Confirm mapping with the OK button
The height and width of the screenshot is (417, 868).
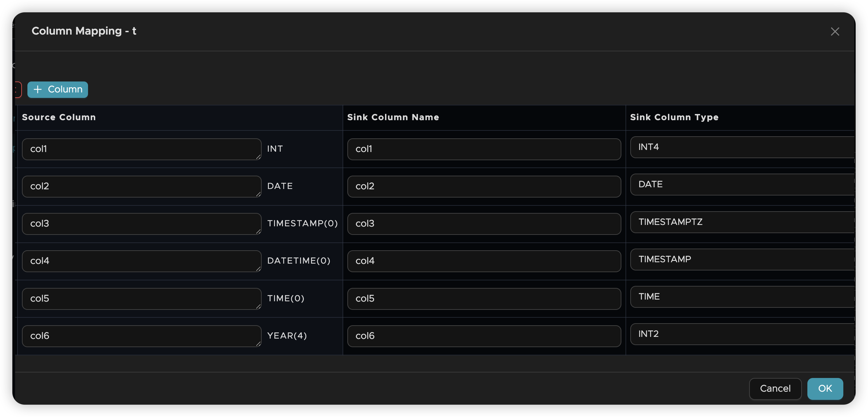825,388
